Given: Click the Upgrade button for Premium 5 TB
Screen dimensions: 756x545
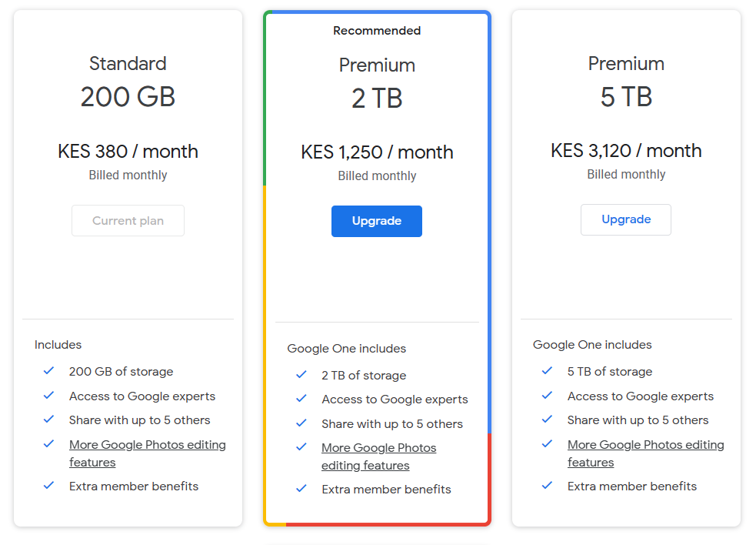Looking at the screenshot, I should tap(626, 219).
